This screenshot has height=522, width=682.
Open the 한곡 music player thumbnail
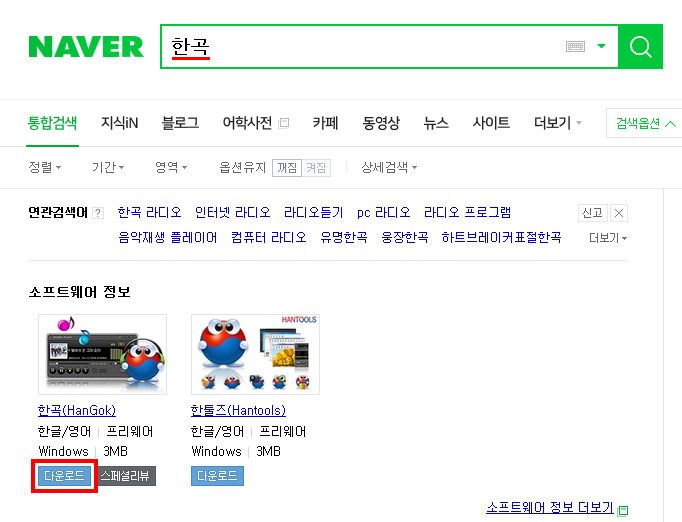click(x=103, y=354)
